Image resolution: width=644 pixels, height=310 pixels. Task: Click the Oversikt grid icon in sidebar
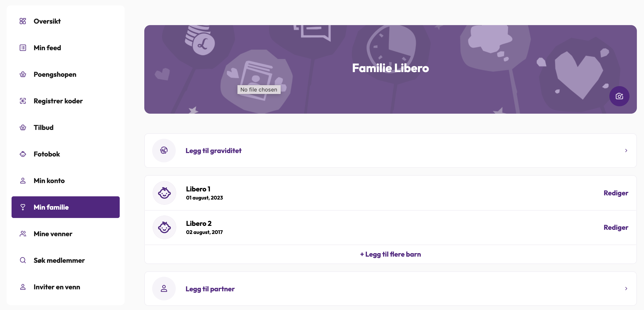click(23, 21)
